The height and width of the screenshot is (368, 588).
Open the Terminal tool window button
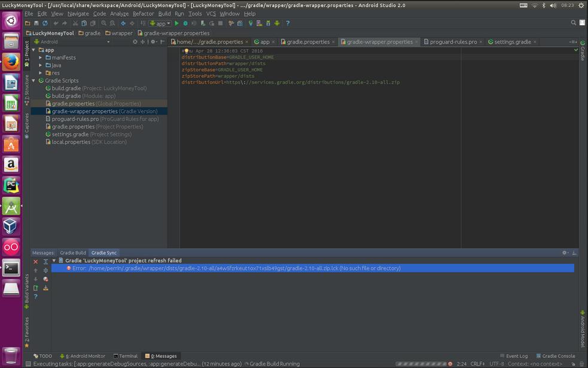click(125, 356)
